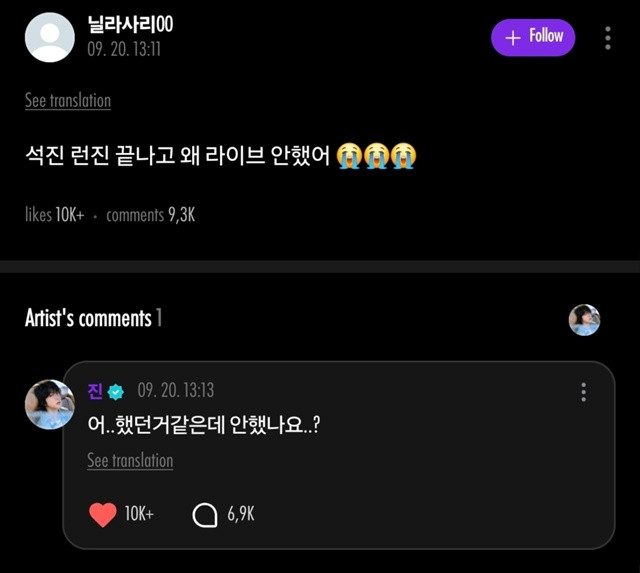Click the artist thumbnail beside Artist's comments

point(584,319)
